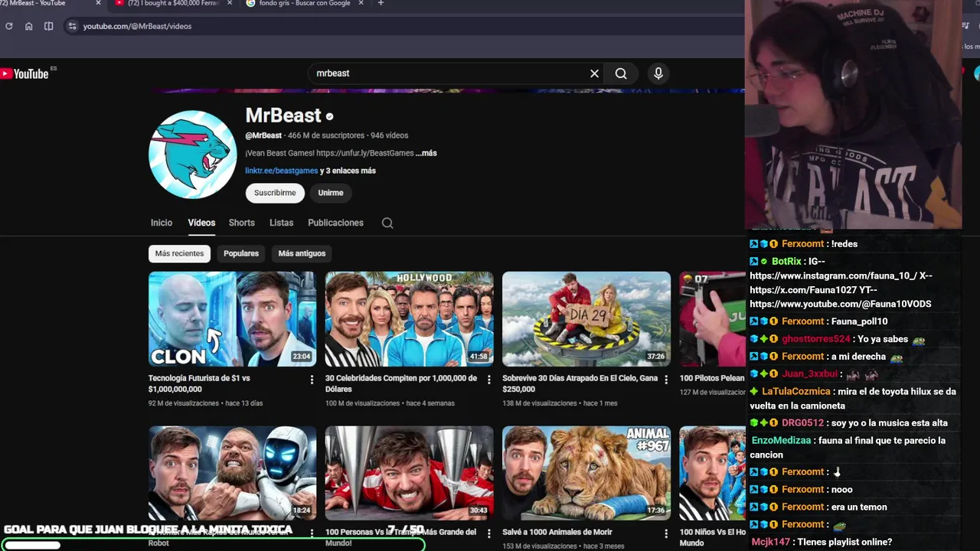Viewport: 980px width, 551px height.
Task: Play the lion ANIMAL #967 thumbnail
Action: point(586,473)
